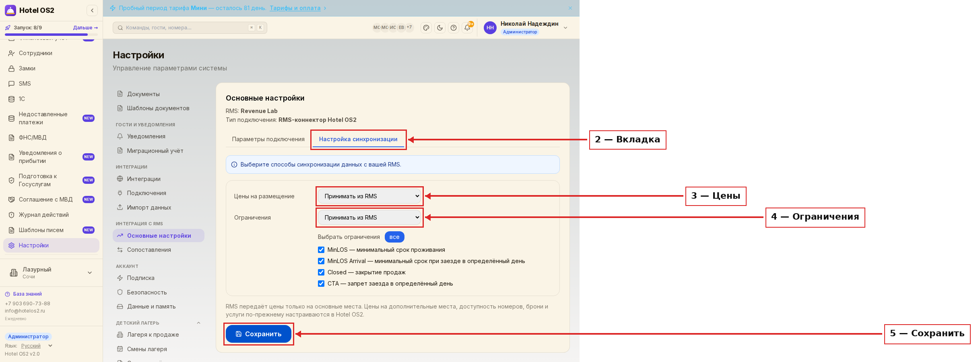Open help with the question mark icon
The height and width of the screenshot is (362, 980).
[454, 28]
